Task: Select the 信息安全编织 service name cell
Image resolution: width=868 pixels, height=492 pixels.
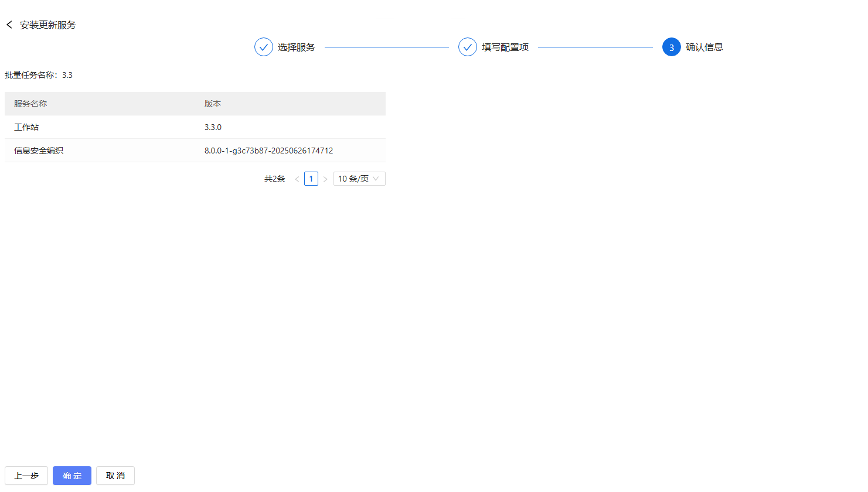Action: [100, 151]
